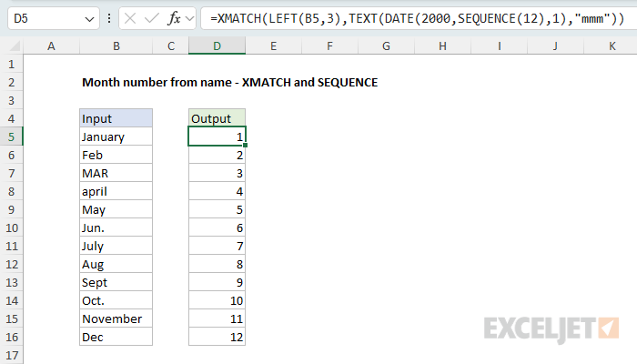Click the three-dot formula bar handle

tap(109, 18)
